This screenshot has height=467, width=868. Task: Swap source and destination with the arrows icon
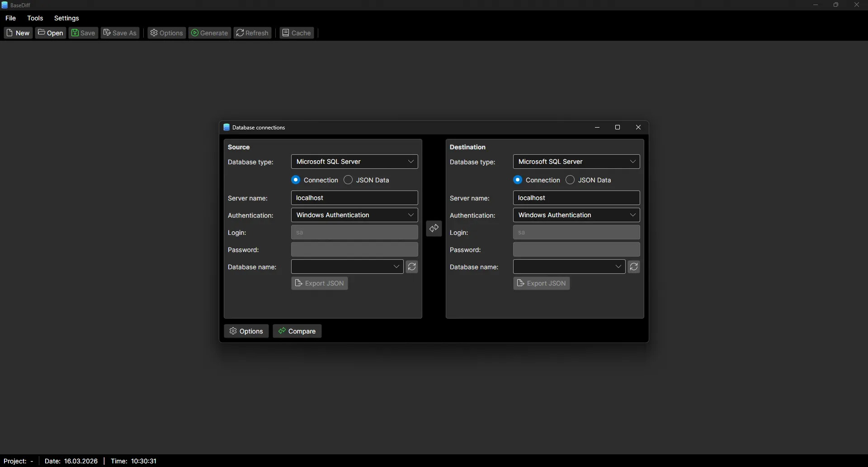click(434, 229)
